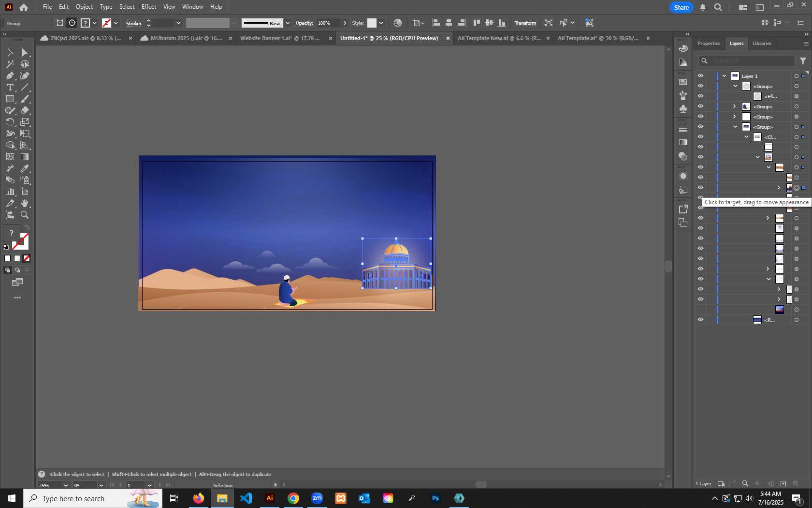Click Recolor Artwork color wheel icon
Screen dimensions: 812x508
click(398, 23)
